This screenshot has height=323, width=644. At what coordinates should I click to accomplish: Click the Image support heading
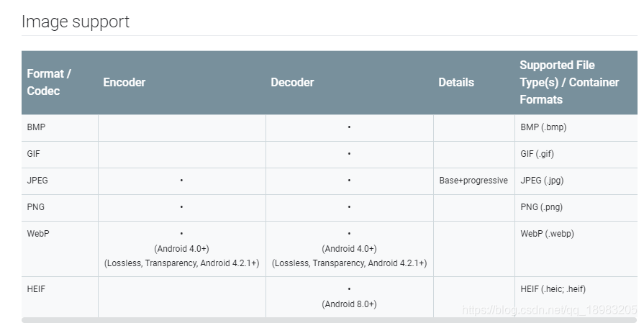(76, 22)
